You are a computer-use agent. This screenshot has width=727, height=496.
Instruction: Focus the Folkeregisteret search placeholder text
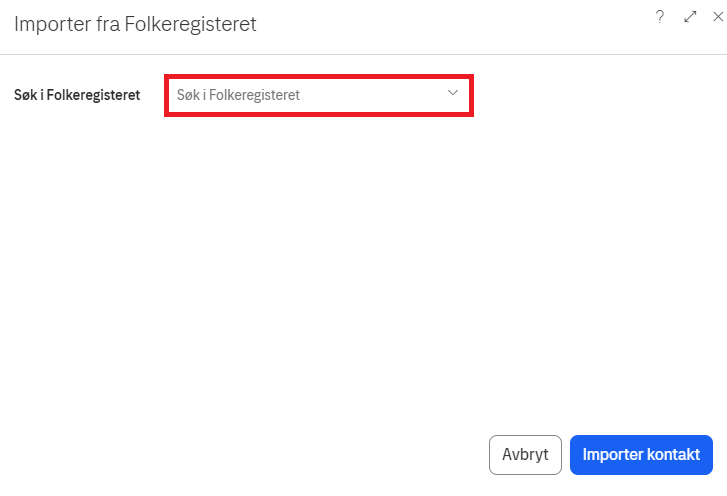click(x=238, y=96)
